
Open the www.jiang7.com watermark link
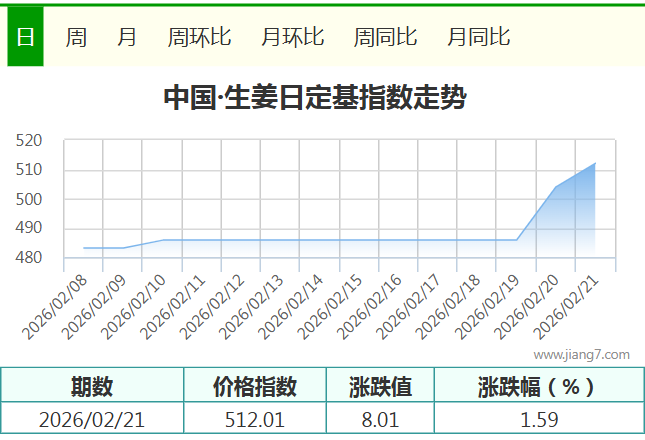pos(581,354)
